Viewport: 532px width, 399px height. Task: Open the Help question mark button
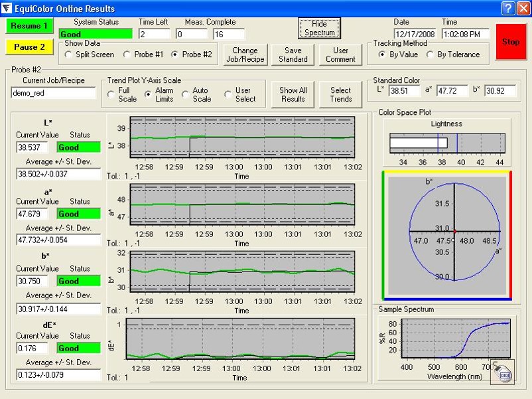pyautogui.click(x=507, y=9)
